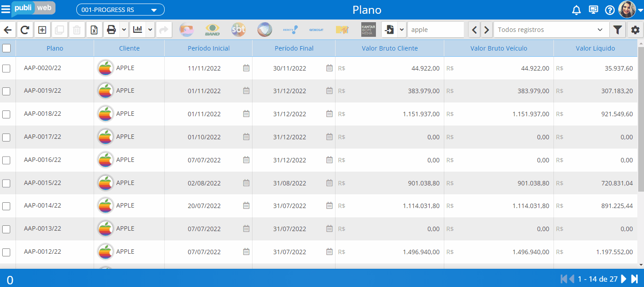Check the AAP-0014/22 row checkbox
The height and width of the screenshot is (287, 644).
pyautogui.click(x=6, y=206)
